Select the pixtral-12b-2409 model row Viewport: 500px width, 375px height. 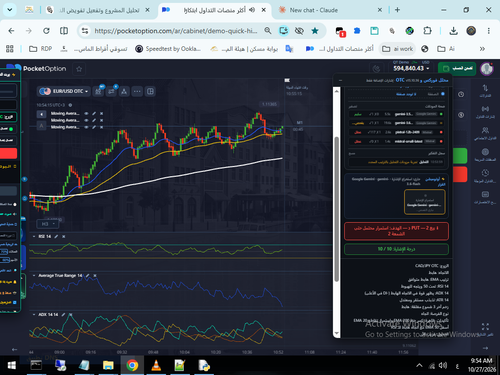(x=397, y=132)
